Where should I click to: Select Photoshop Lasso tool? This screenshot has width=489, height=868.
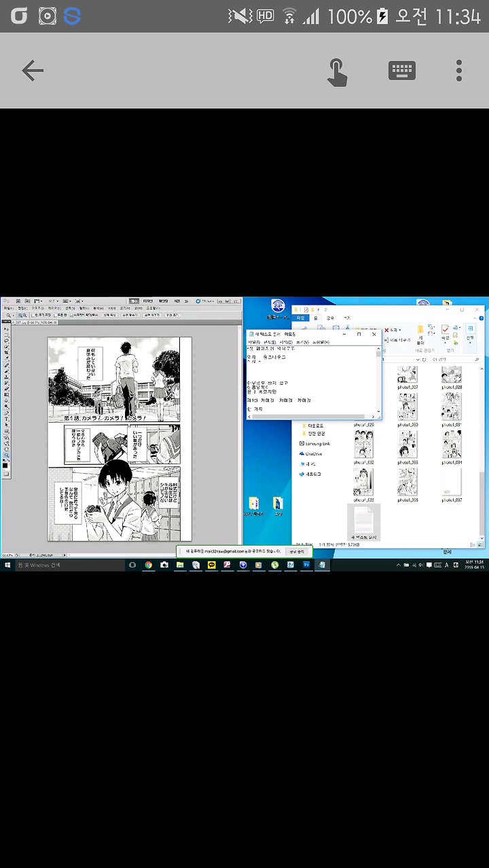6,340
